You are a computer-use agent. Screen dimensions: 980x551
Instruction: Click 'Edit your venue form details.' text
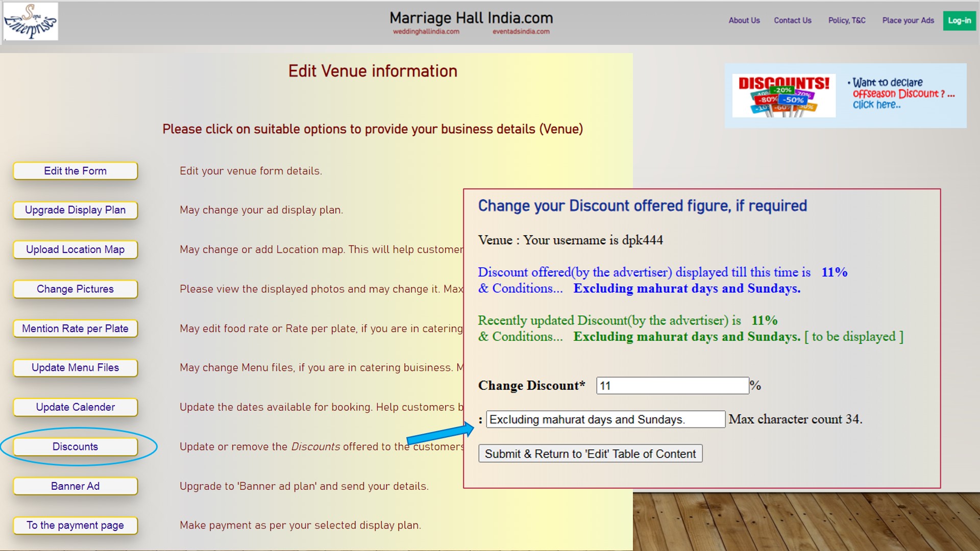click(x=251, y=171)
